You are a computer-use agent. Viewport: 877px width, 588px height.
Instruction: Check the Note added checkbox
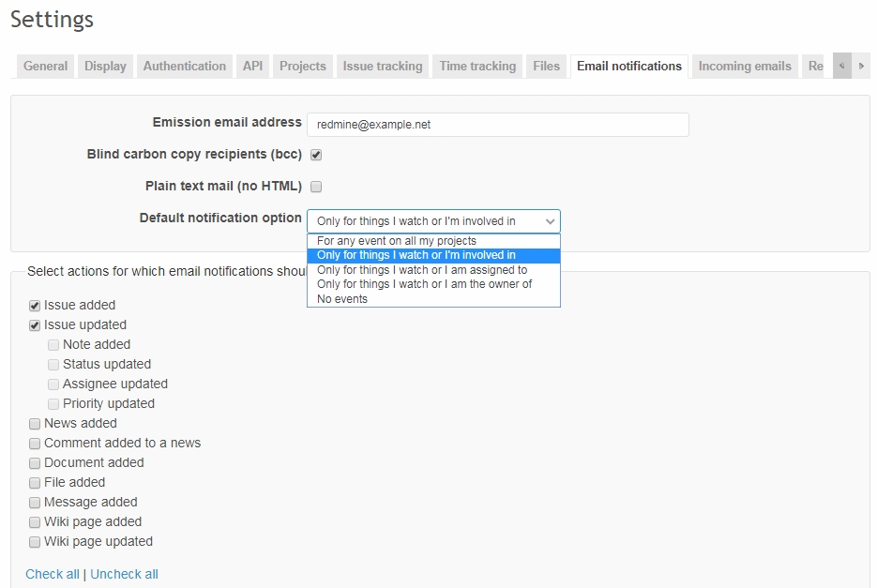[x=53, y=344]
